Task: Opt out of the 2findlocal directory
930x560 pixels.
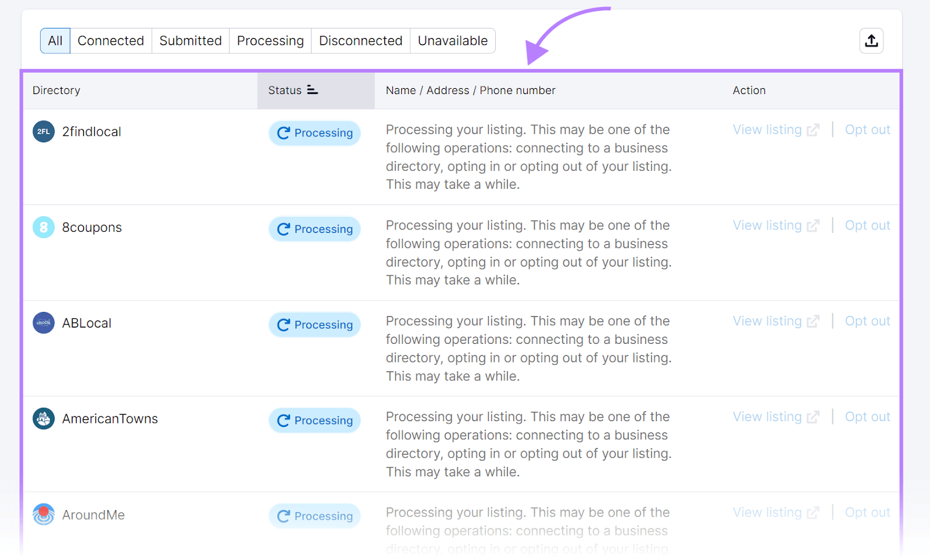Action: click(867, 130)
